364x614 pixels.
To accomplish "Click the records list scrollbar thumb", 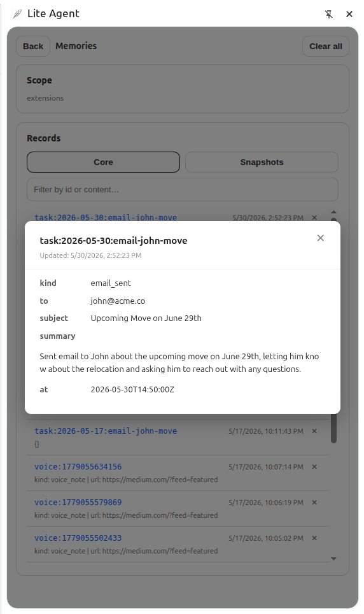I will pos(333,427).
